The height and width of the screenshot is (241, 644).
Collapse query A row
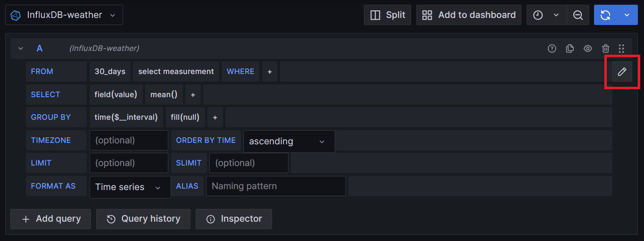21,49
